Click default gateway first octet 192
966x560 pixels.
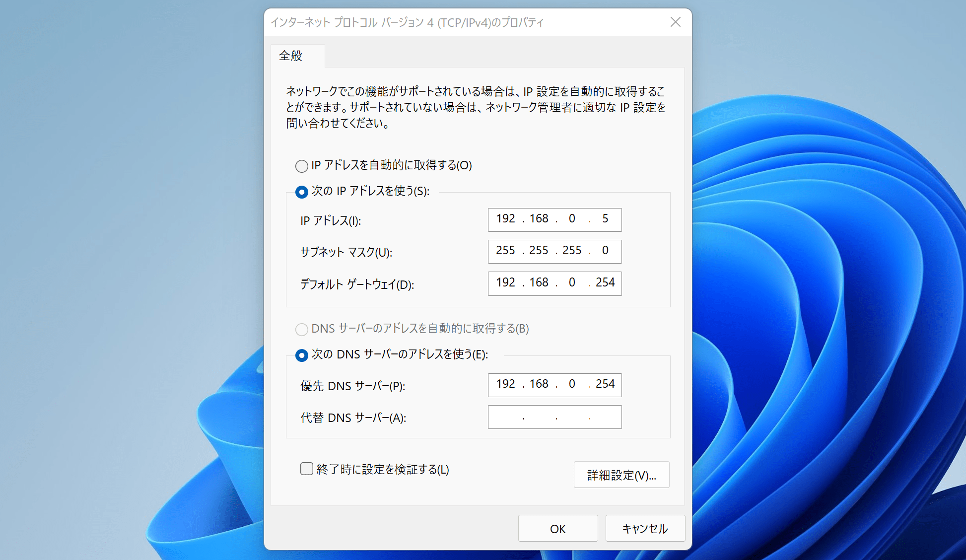point(505,283)
